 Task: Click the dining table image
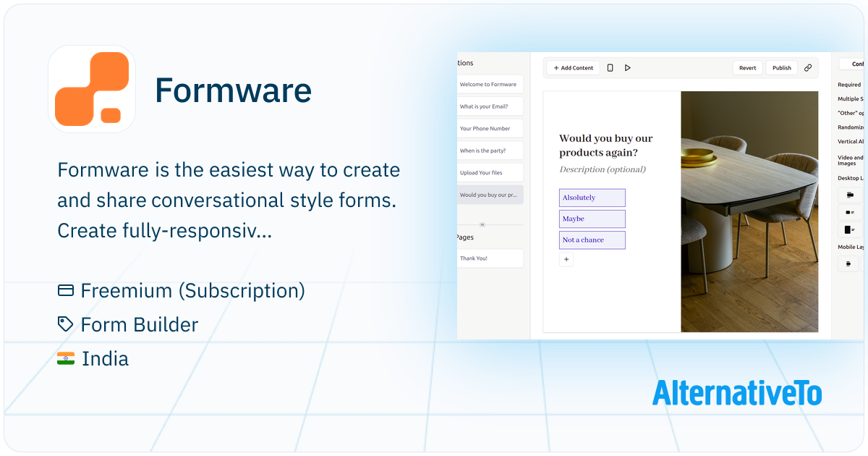click(x=749, y=211)
